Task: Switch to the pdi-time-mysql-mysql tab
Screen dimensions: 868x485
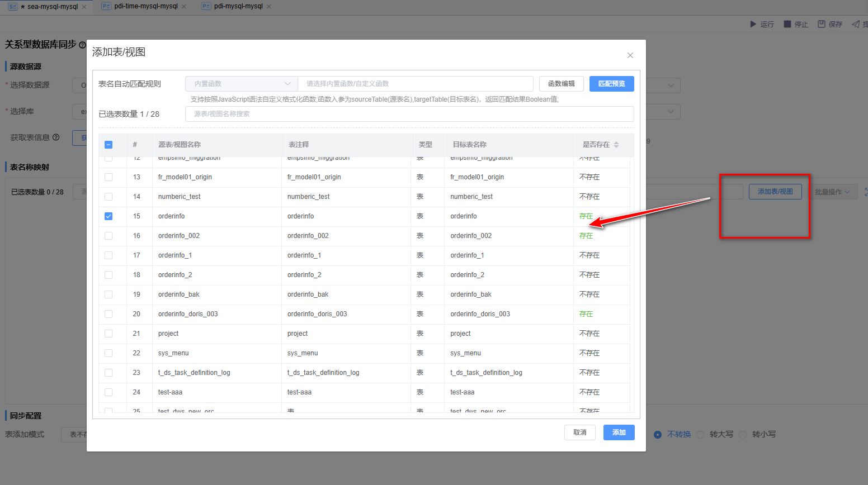Action: click(x=145, y=6)
